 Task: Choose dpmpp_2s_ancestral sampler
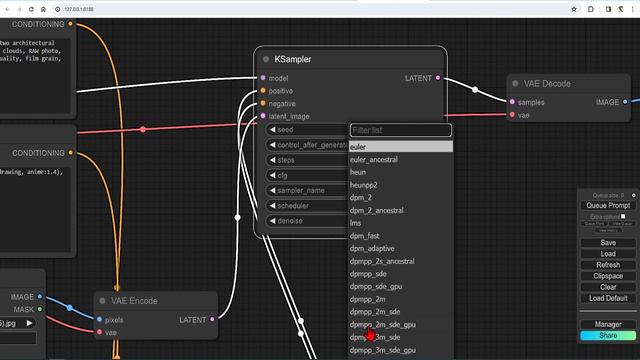click(401, 261)
